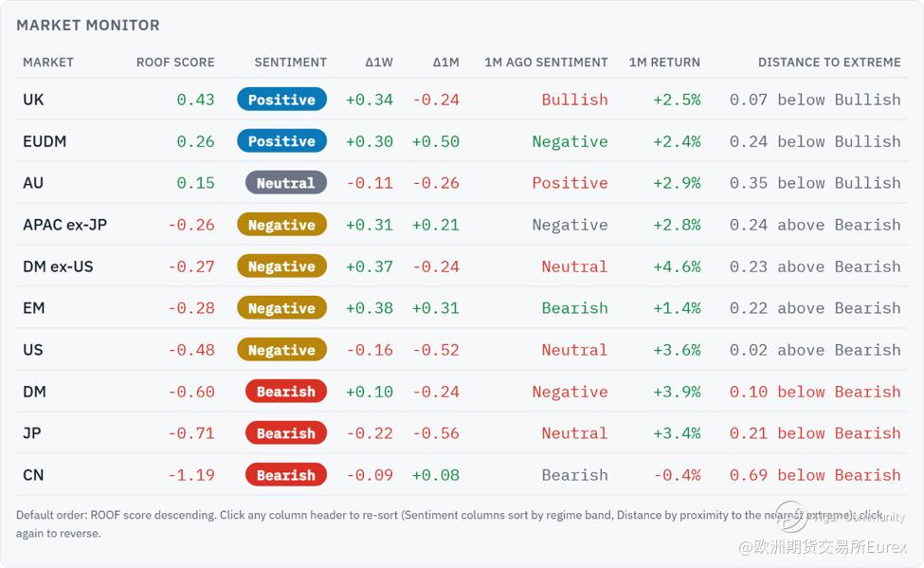Click the Bearish badge in CN row
This screenshot has height=568, width=924.
coord(286,475)
